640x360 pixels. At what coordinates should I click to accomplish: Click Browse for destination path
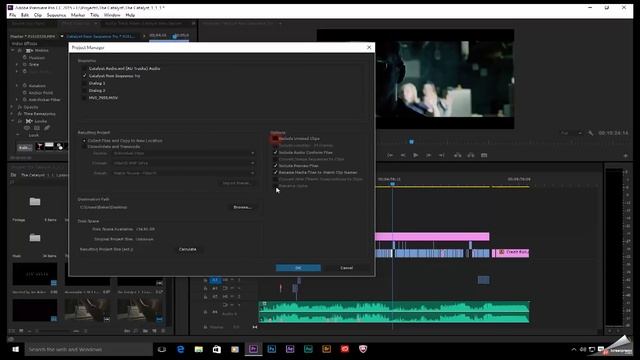(x=242, y=207)
